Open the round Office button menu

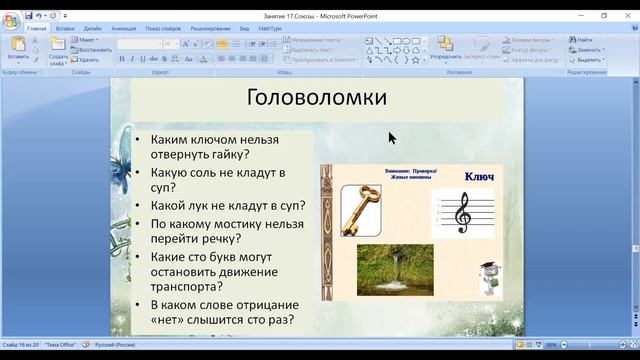[11, 20]
